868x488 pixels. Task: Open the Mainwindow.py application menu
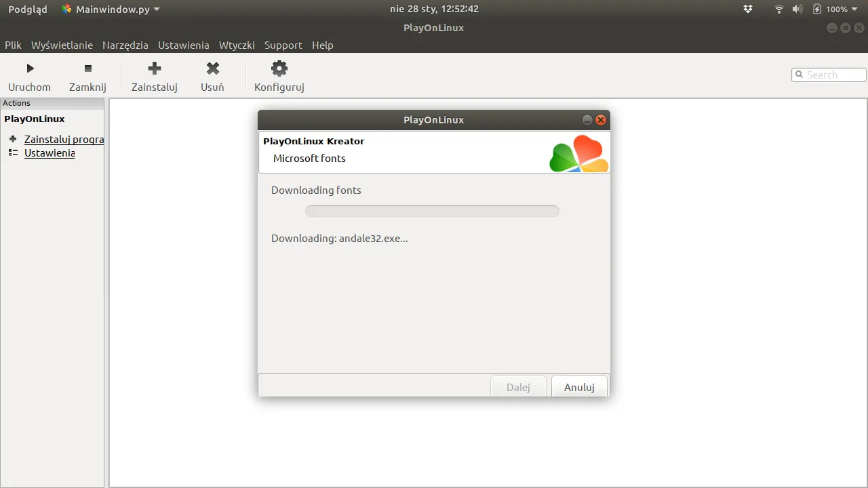111,9
